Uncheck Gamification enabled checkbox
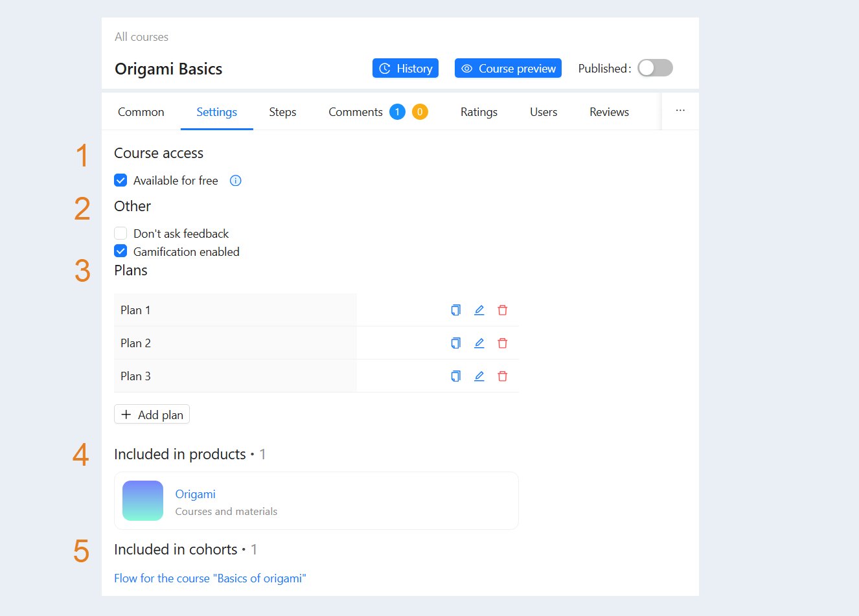The image size is (859, 616). pyautogui.click(x=120, y=251)
